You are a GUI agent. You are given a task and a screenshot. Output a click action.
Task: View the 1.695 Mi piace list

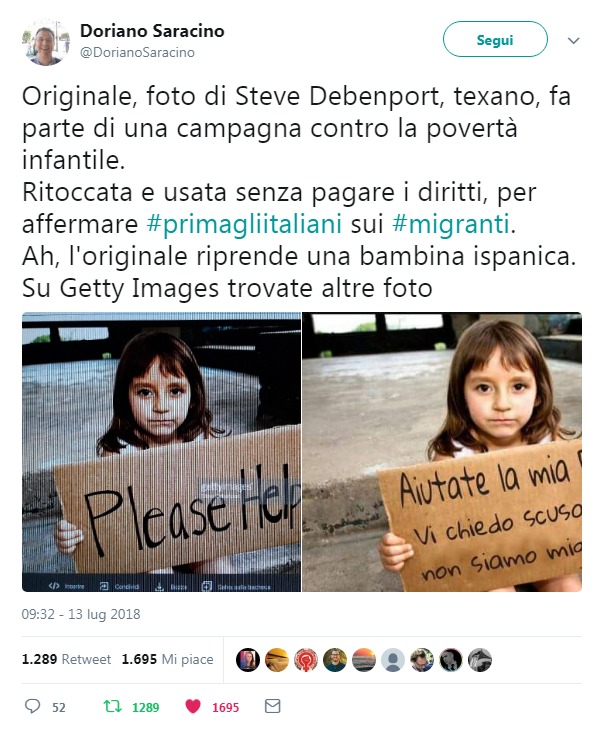pos(168,659)
